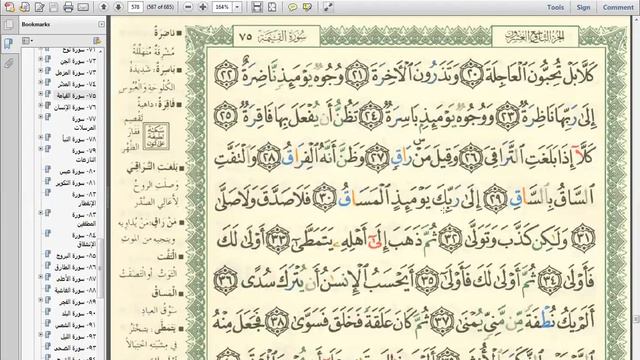
Task: Click the bookmarks list scrollbar thumb
Action: point(100,268)
